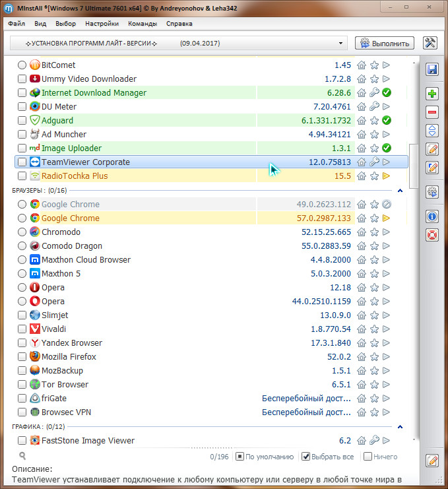Toggle the Выбрать все checkbox
Image resolution: width=448 pixels, height=489 pixels.
[x=306, y=457]
